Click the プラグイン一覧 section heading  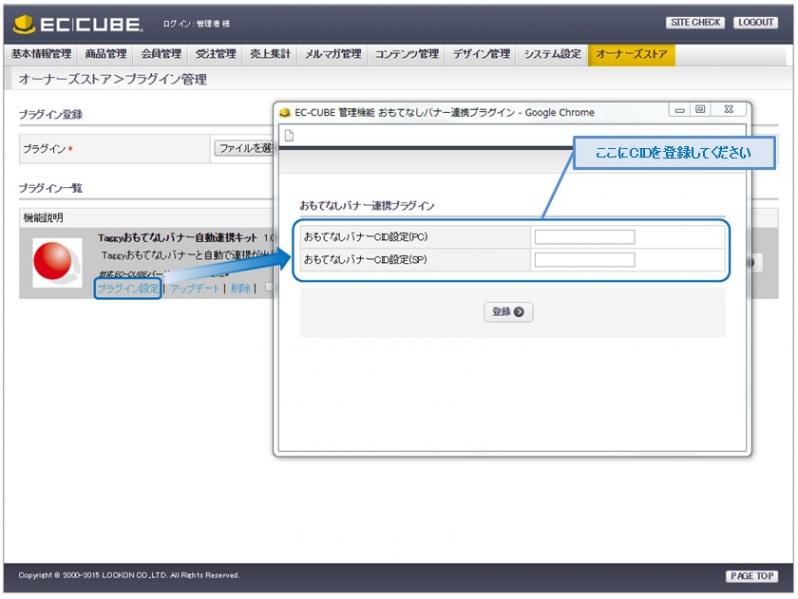pos(50,188)
